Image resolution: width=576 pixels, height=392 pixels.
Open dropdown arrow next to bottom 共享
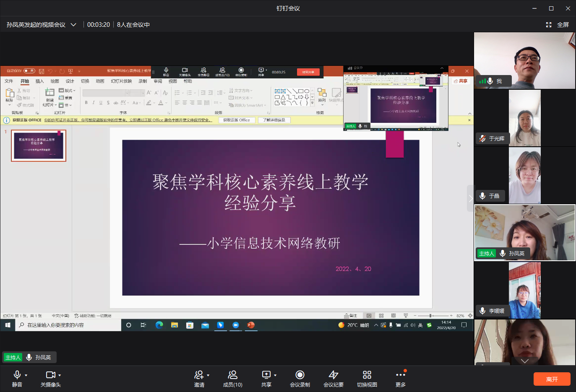(x=275, y=375)
